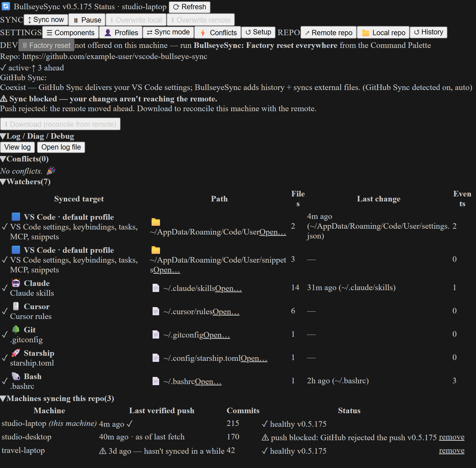Viewport: 476px width, 468px height.
Task: Open the Conflicts settings
Action: tap(218, 33)
